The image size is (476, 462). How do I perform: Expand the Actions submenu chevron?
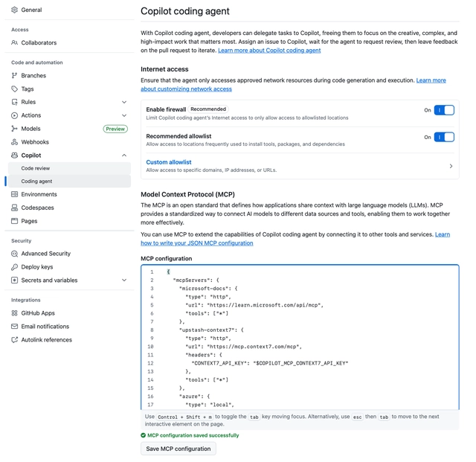tap(124, 115)
